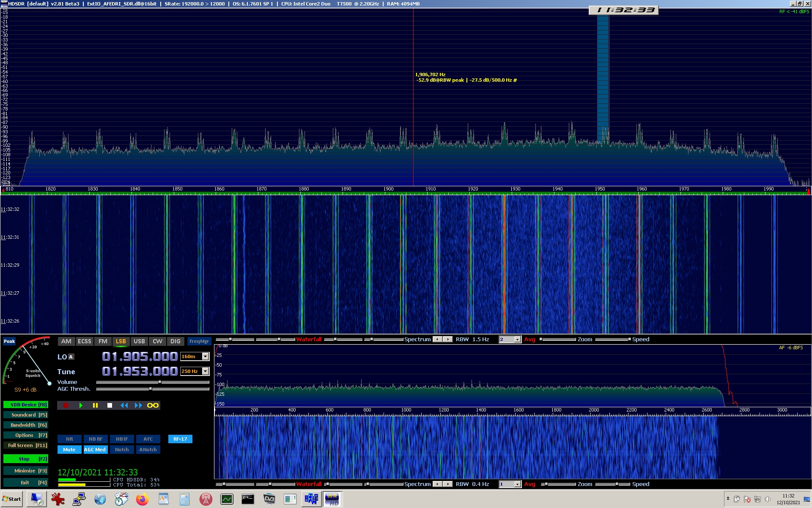The image size is (812, 508).
Task: Toggle the NB IF noise blanker
Action: pyautogui.click(x=122, y=439)
